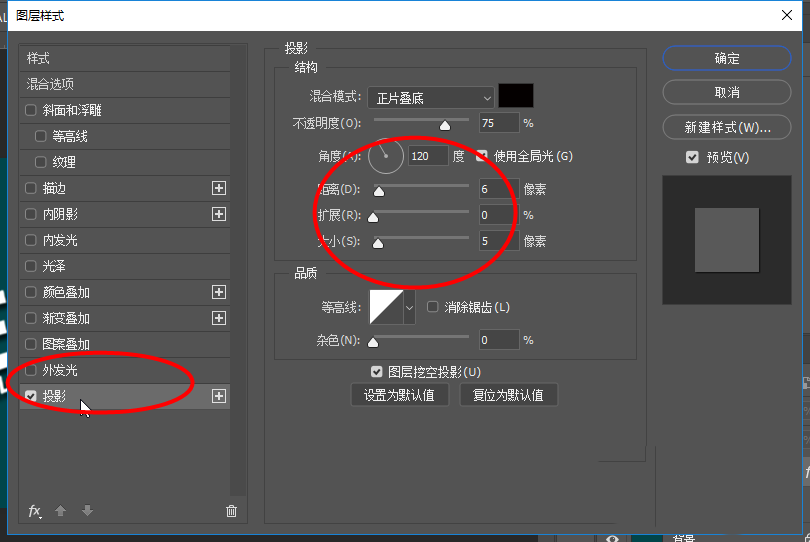Click 复位为默认值 button
Screen dimensions: 810x542
508,395
